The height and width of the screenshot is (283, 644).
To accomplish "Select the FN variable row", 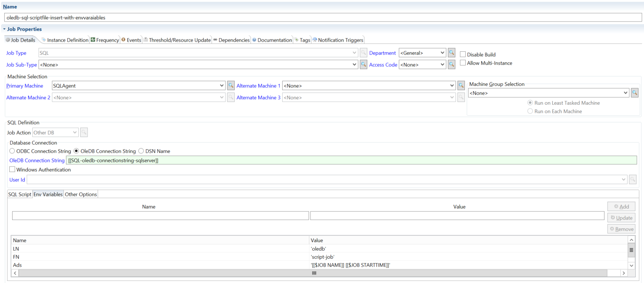I will click(x=319, y=257).
